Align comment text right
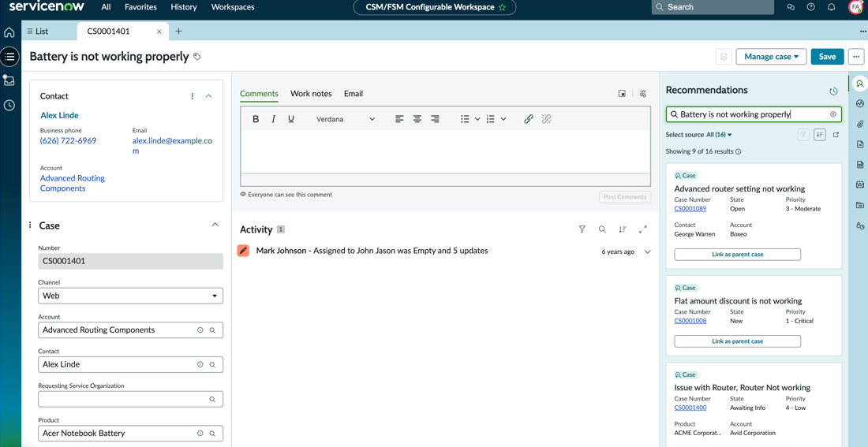868x447 pixels. (435, 119)
